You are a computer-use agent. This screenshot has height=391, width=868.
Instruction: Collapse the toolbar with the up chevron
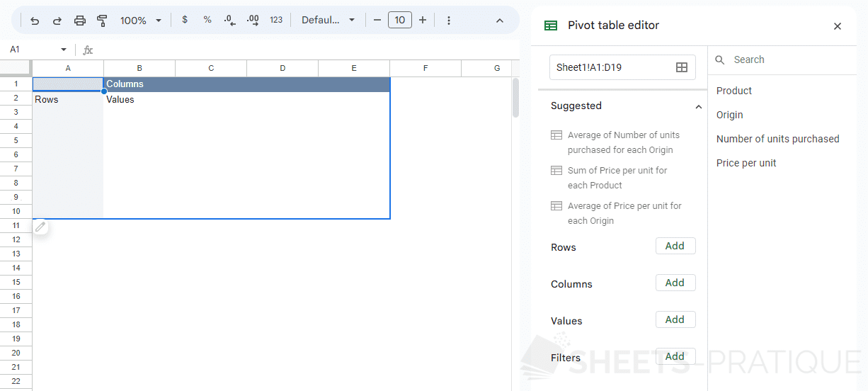(500, 21)
